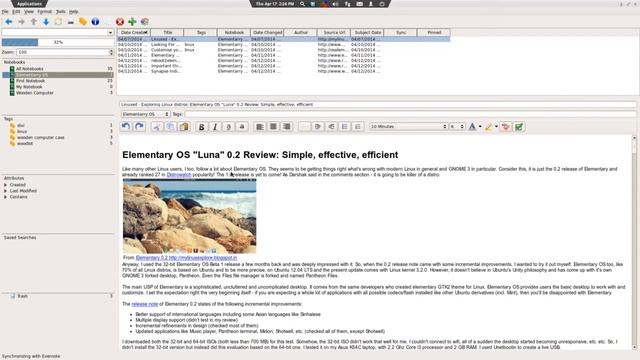Select All Notebooks in sidebar
The image size is (640, 360).
click(x=30, y=69)
